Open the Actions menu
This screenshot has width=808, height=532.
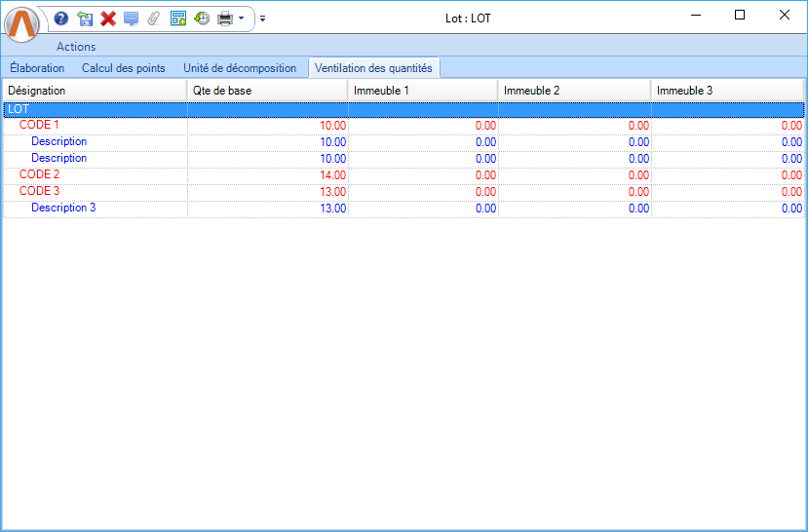[x=76, y=47]
